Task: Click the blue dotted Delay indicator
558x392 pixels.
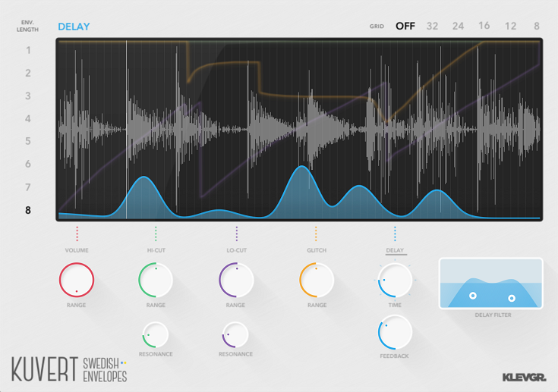Action: tap(395, 234)
